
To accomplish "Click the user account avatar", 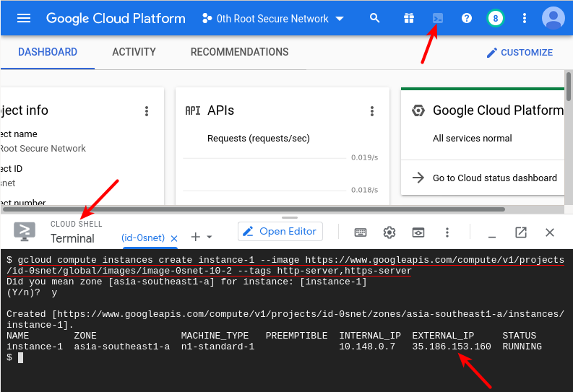I will coord(553,18).
